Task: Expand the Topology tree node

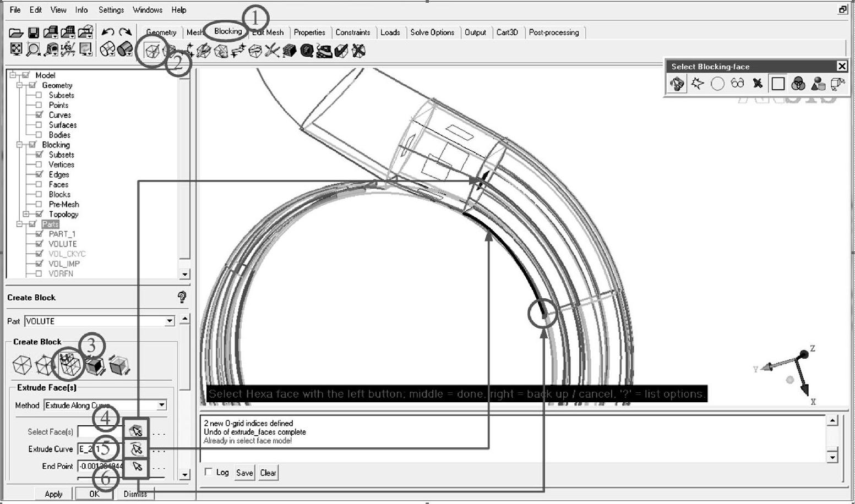Action: click(26, 214)
